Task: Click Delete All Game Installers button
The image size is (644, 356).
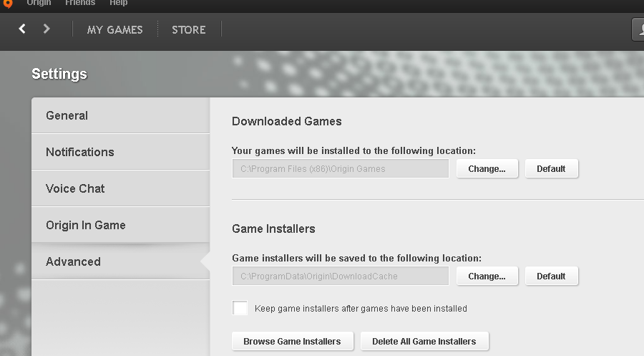Action: click(x=424, y=341)
